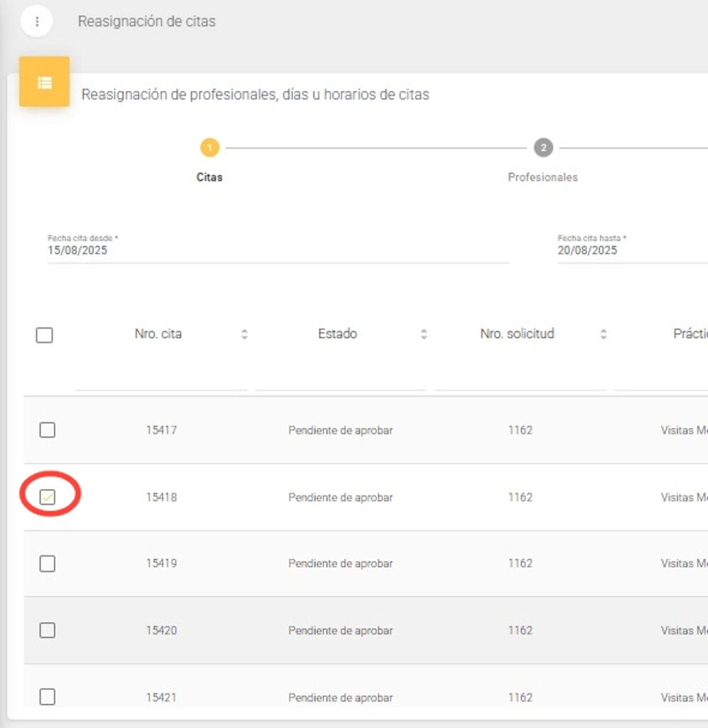
Task: Check the box for cita 15419
Action: (47, 564)
